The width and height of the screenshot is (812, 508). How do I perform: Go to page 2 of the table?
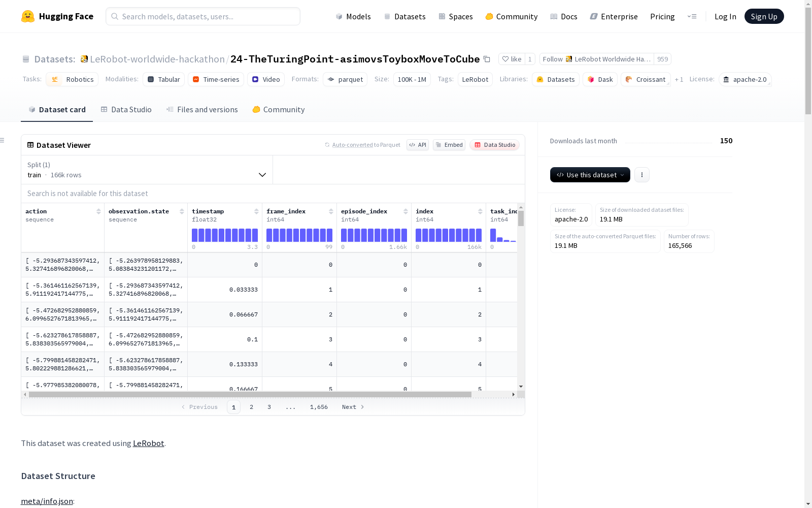(251, 407)
